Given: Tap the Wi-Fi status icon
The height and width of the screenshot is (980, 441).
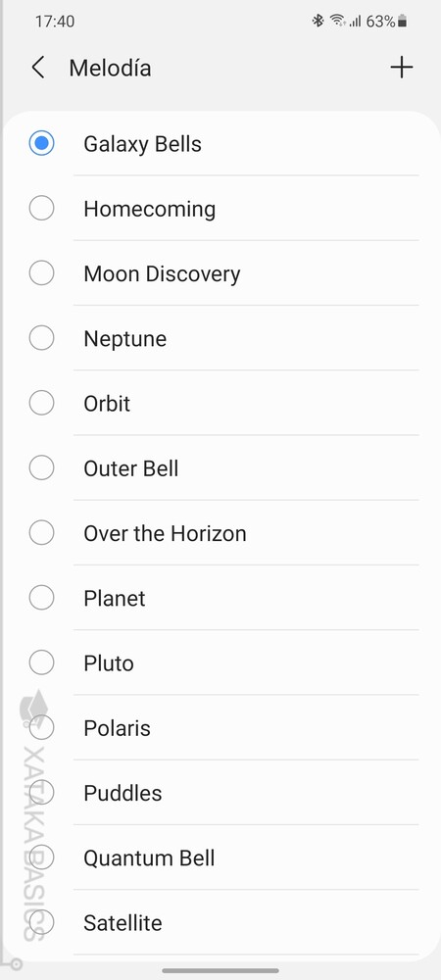Looking at the screenshot, I should [x=338, y=22].
